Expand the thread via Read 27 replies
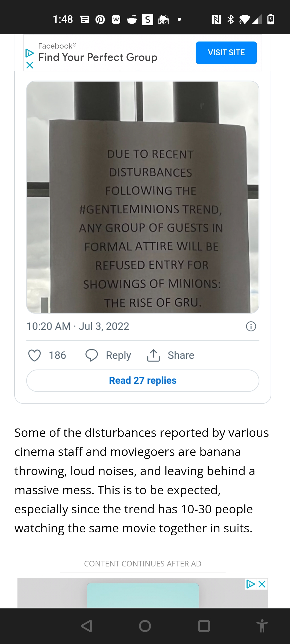This screenshot has width=290, height=644. click(143, 380)
